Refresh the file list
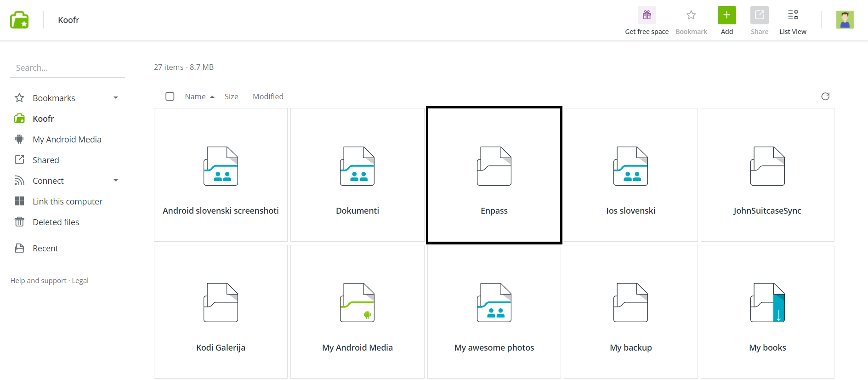 pyautogui.click(x=825, y=96)
